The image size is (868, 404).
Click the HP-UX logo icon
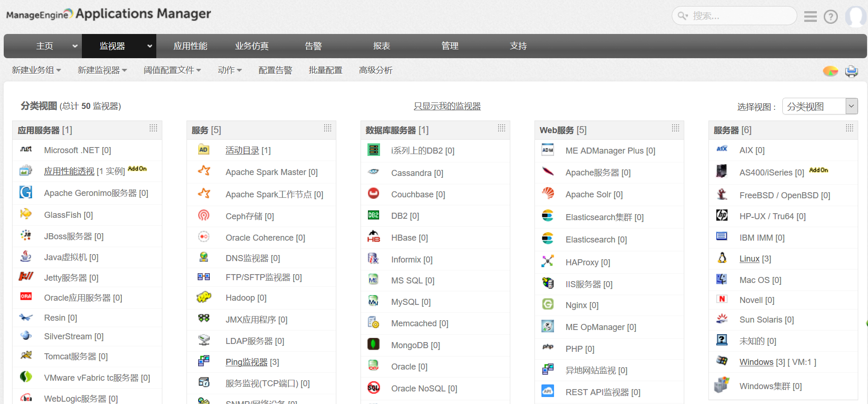pos(722,215)
